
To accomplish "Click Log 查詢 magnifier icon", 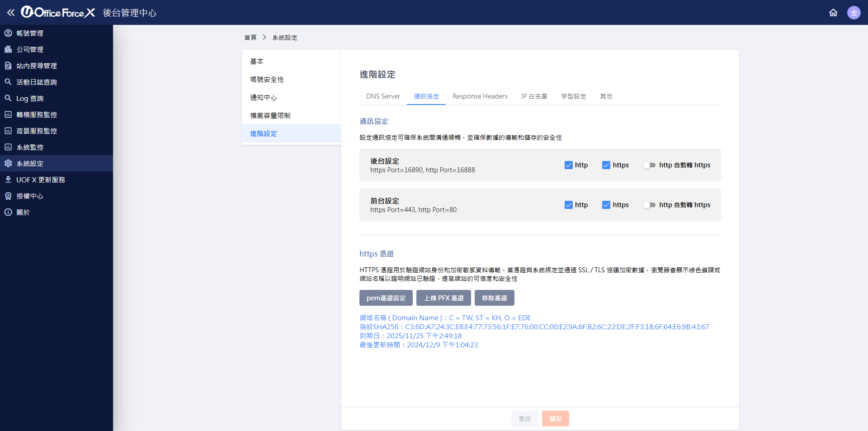I will 8,98.
